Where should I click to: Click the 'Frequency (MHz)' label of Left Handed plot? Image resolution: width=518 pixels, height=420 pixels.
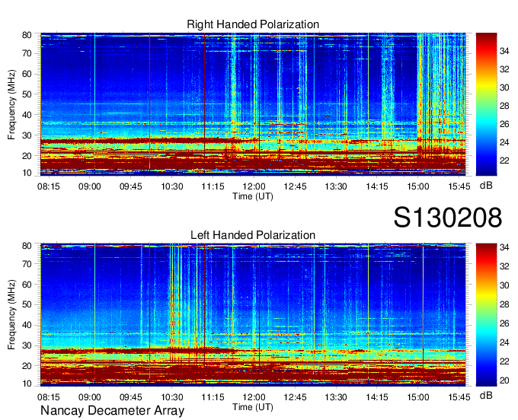coord(11,315)
